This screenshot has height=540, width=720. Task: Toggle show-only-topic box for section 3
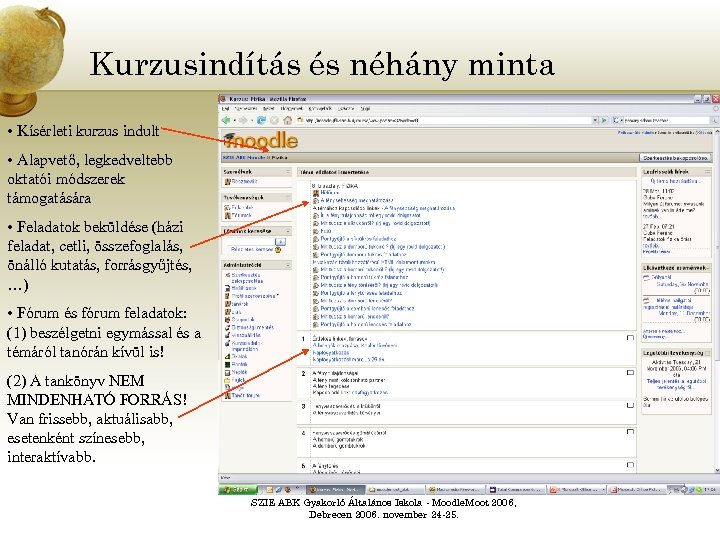[x=630, y=406]
